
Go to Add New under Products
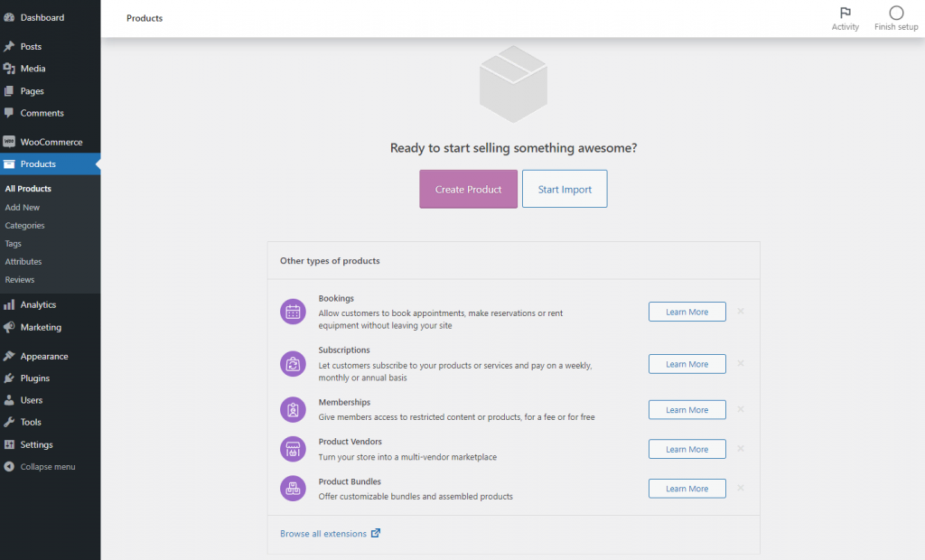point(23,208)
